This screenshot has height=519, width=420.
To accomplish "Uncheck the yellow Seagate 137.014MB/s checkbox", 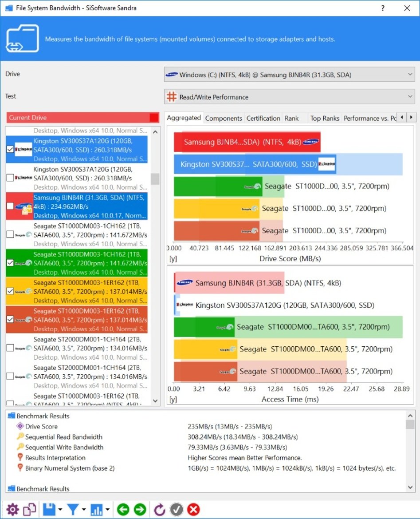I will point(10,291).
